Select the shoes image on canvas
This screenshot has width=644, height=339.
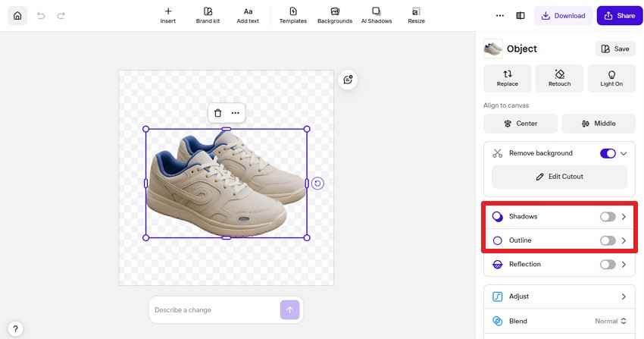tap(226, 184)
